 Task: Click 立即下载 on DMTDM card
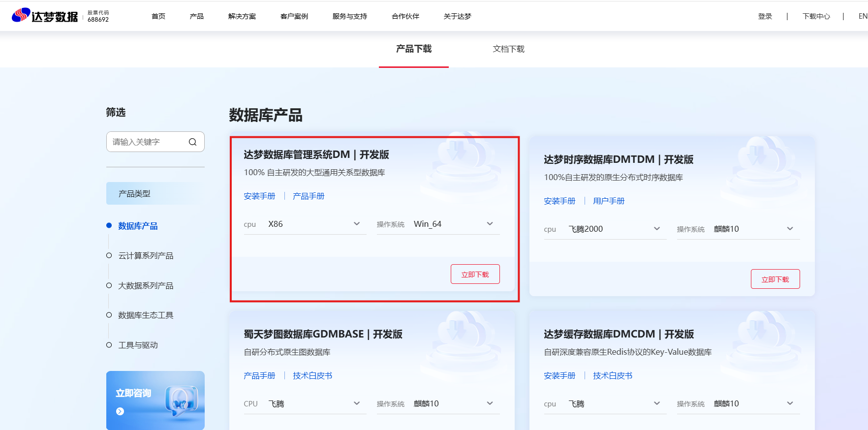point(775,279)
